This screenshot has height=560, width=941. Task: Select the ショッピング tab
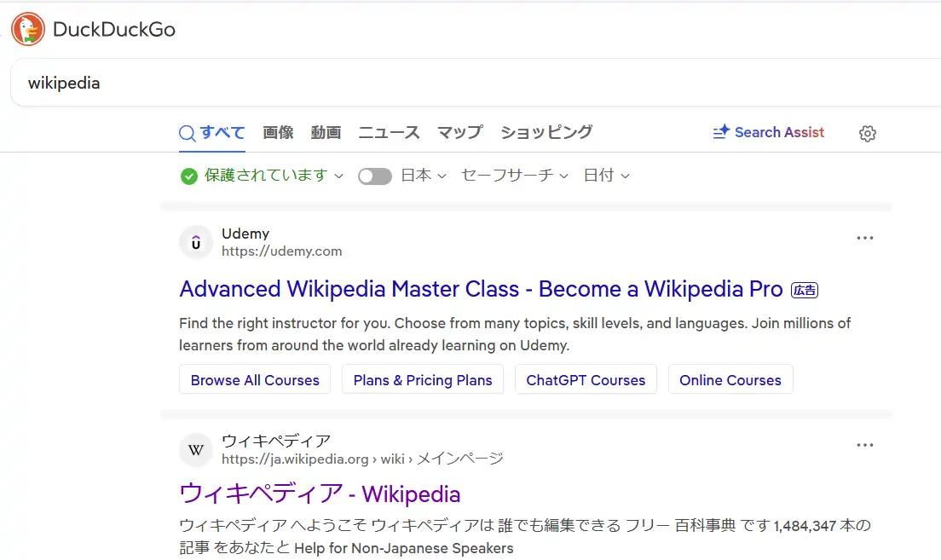[x=546, y=132]
